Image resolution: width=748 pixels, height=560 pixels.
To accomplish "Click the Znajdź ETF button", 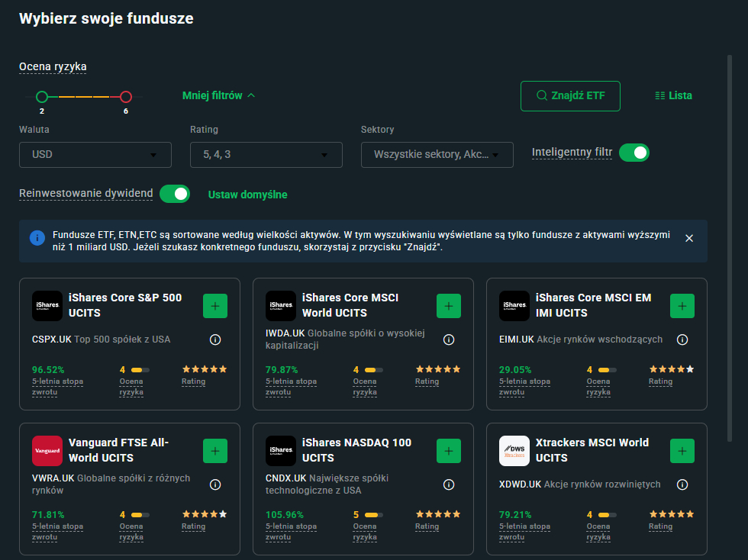I will [x=570, y=95].
